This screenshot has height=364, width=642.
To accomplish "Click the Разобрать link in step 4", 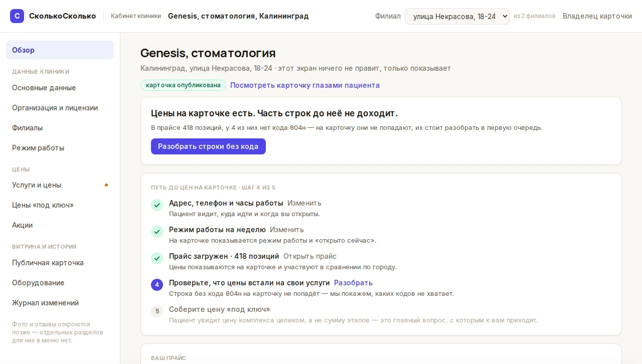I will (353, 283).
